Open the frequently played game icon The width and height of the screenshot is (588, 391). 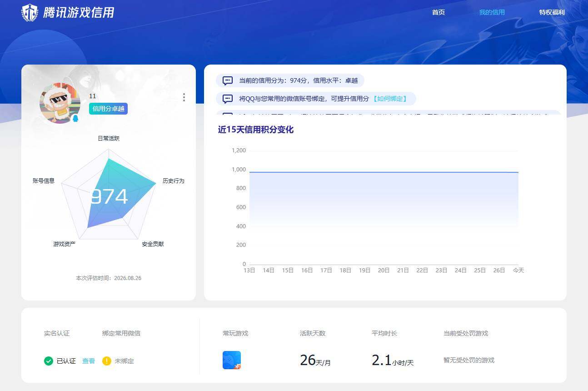pyautogui.click(x=232, y=360)
